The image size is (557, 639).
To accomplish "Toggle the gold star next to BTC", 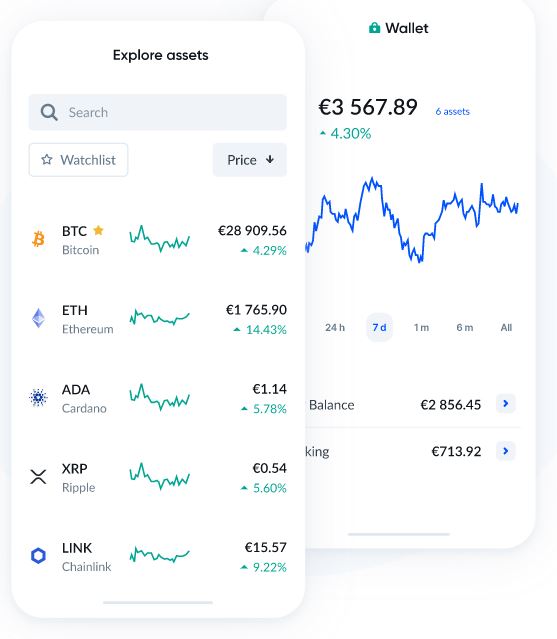I will [98, 231].
